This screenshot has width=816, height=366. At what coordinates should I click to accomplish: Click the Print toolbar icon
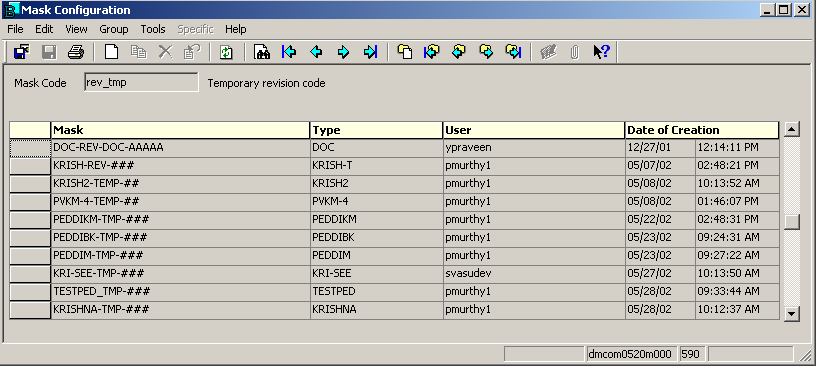[x=76, y=52]
